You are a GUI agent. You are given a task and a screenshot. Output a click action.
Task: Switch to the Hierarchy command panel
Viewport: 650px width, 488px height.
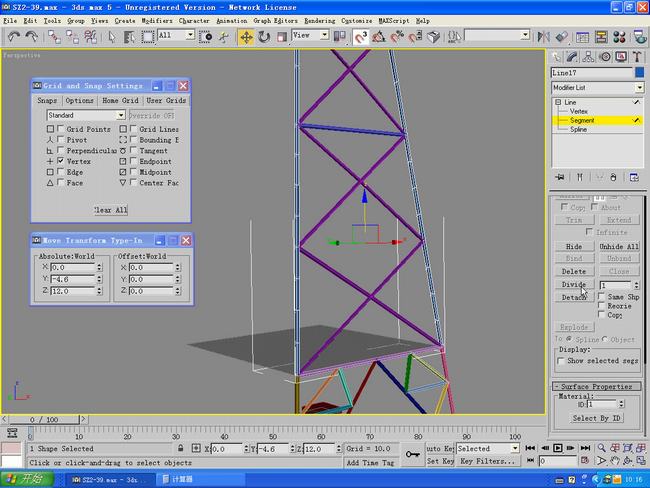(x=588, y=57)
